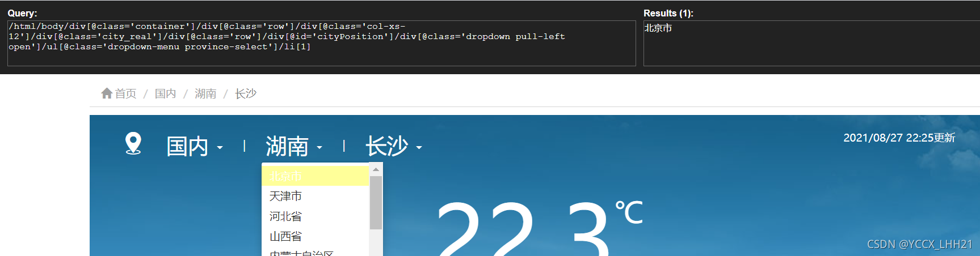
Task: Click the caret arrow next to 国内
Action: coord(220,148)
